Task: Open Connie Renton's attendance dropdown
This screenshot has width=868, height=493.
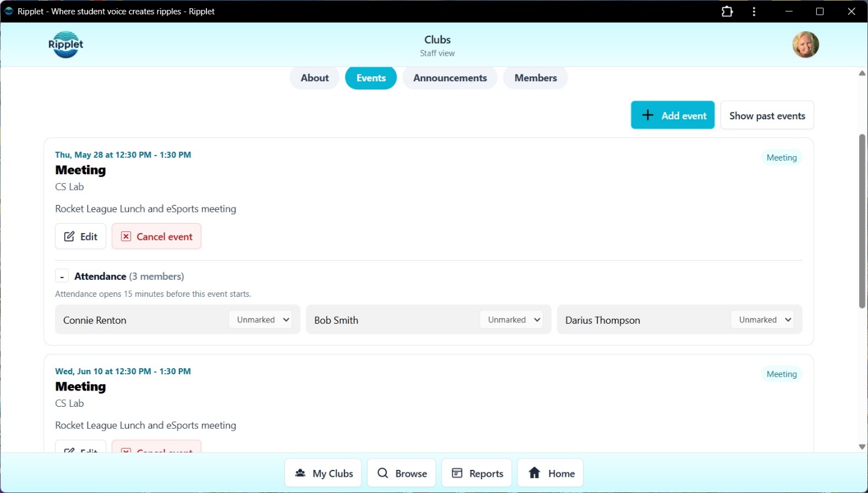Action: pos(261,320)
